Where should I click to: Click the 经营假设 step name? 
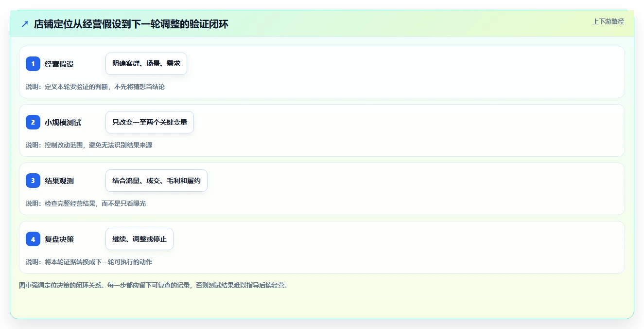pyautogui.click(x=59, y=64)
